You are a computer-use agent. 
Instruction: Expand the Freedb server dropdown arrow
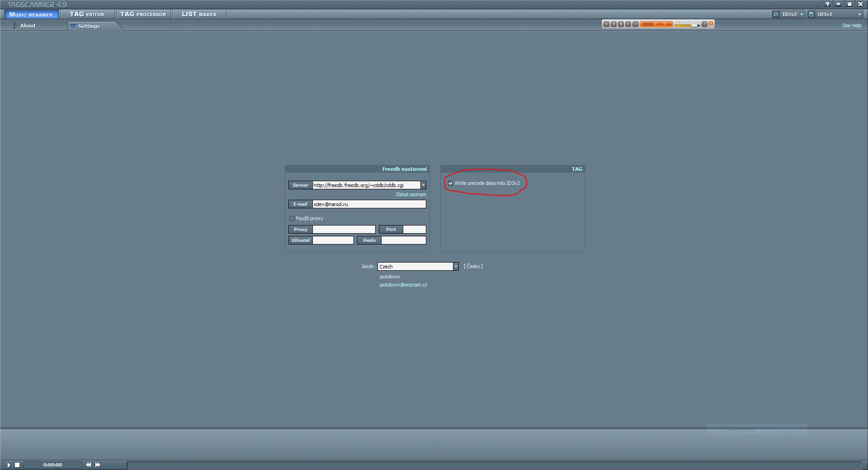pos(423,185)
